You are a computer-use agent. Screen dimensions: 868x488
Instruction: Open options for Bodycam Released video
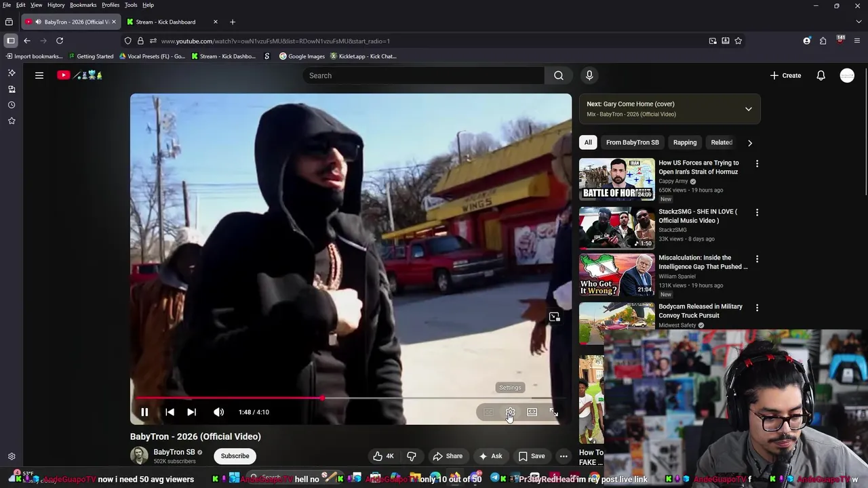757,308
